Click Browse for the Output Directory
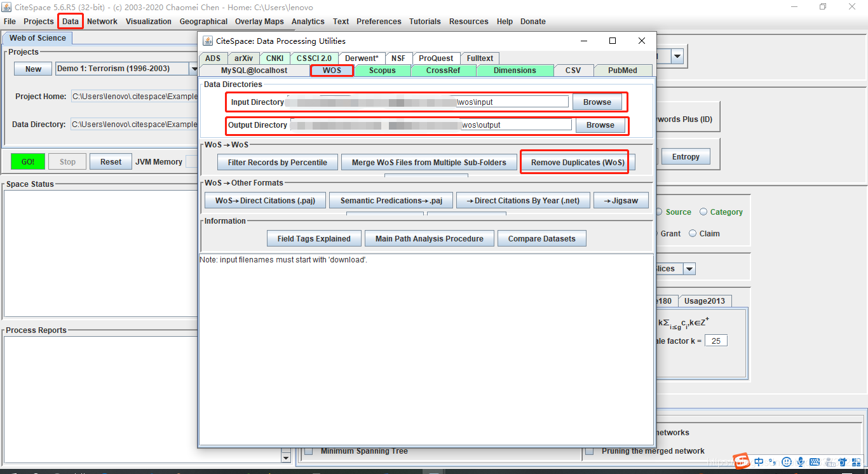 coord(600,125)
